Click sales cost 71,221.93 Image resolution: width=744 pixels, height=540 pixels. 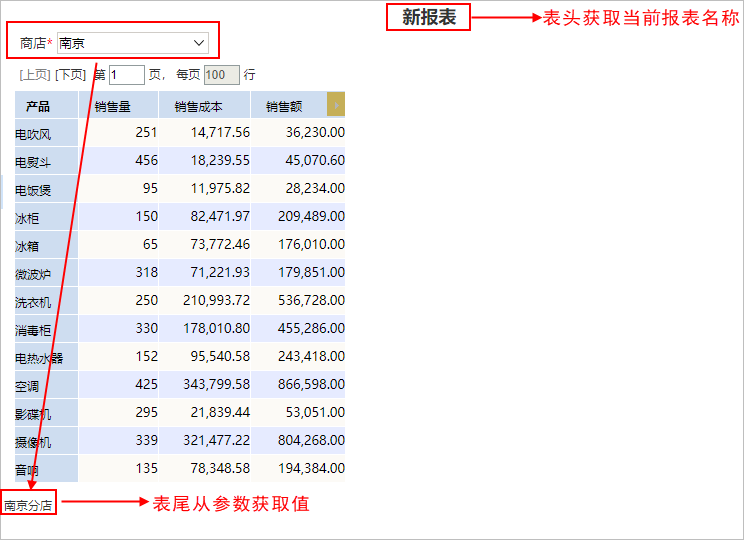pos(220,272)
